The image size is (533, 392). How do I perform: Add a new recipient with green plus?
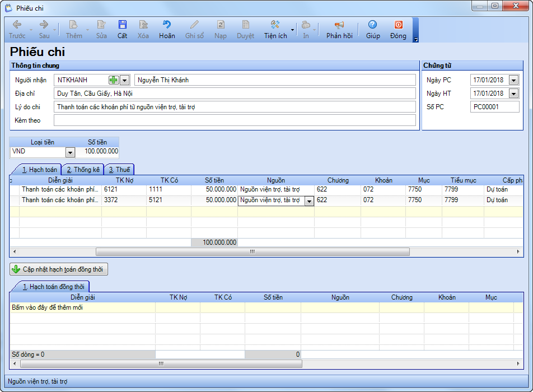pyautogui.click(x=114, y=80)
